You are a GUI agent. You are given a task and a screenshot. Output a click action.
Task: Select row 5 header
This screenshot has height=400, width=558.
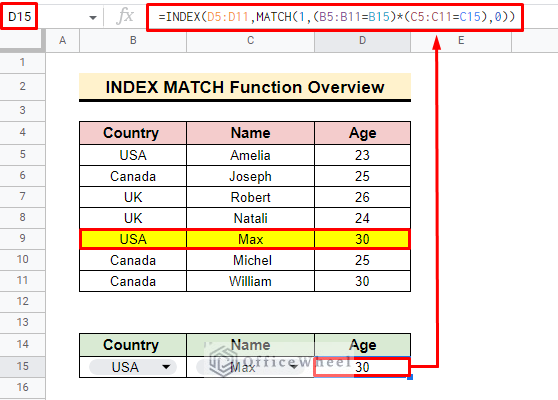[x=22, y=154]
